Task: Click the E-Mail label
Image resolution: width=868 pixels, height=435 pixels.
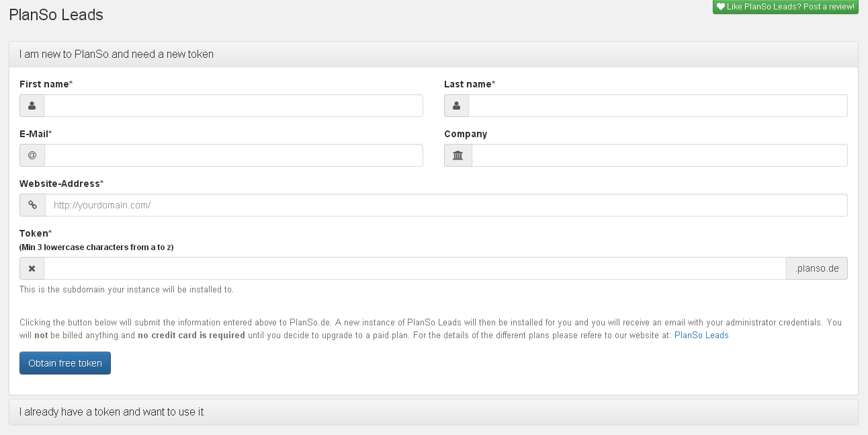Action: pos(36,134)
